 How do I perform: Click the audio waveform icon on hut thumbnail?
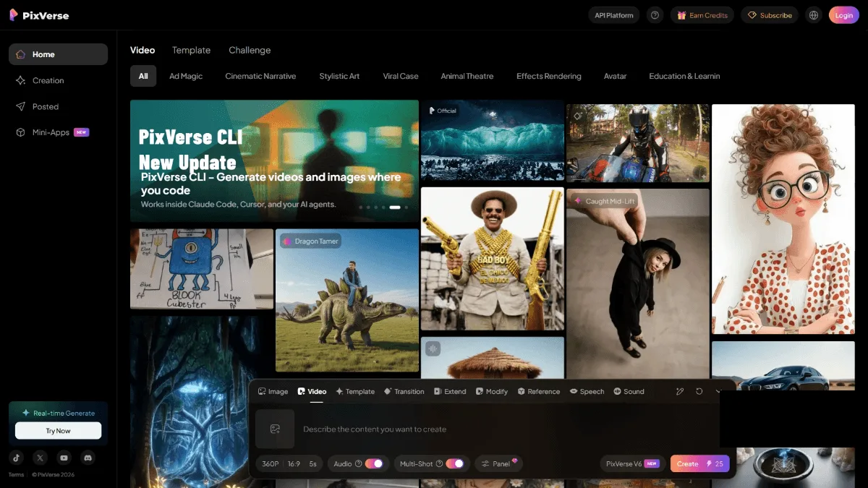[x=433, y=348]
